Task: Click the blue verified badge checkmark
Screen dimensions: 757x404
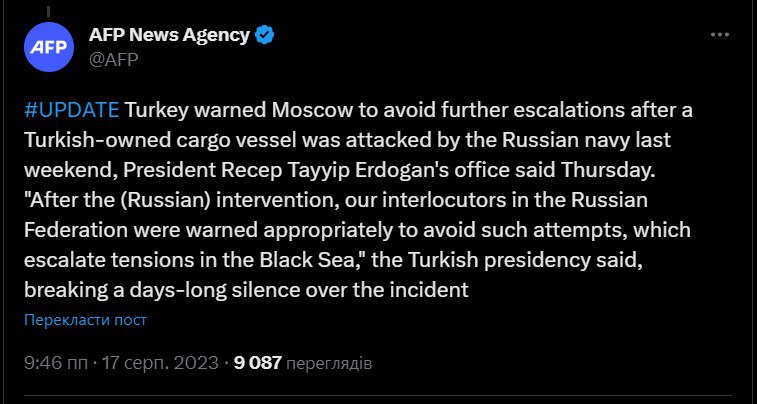Action: click(264, 35)
